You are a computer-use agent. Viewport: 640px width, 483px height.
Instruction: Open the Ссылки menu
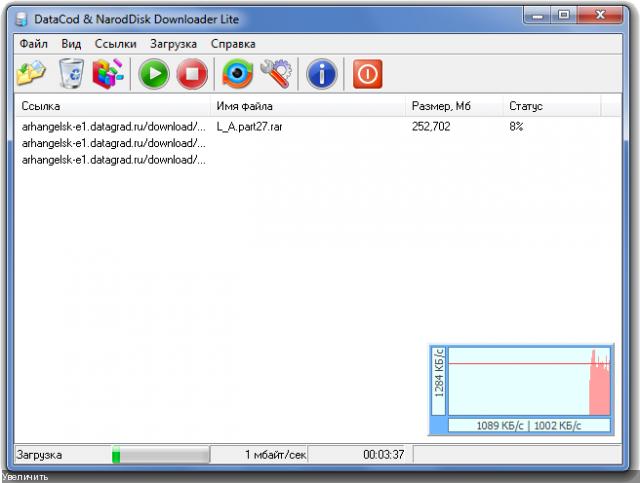[115, 44]
